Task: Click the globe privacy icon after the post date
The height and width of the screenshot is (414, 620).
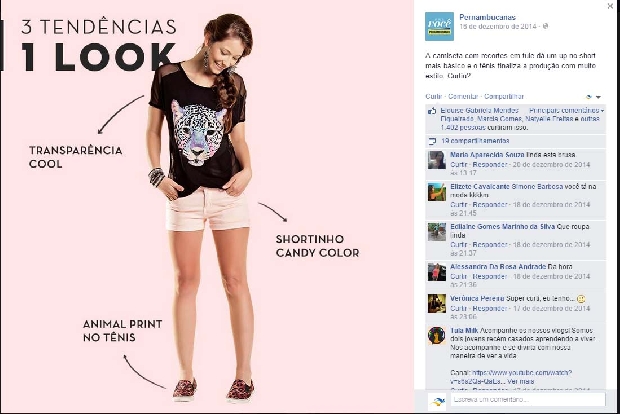Action: pyautogui.click(x=546, y=26)
